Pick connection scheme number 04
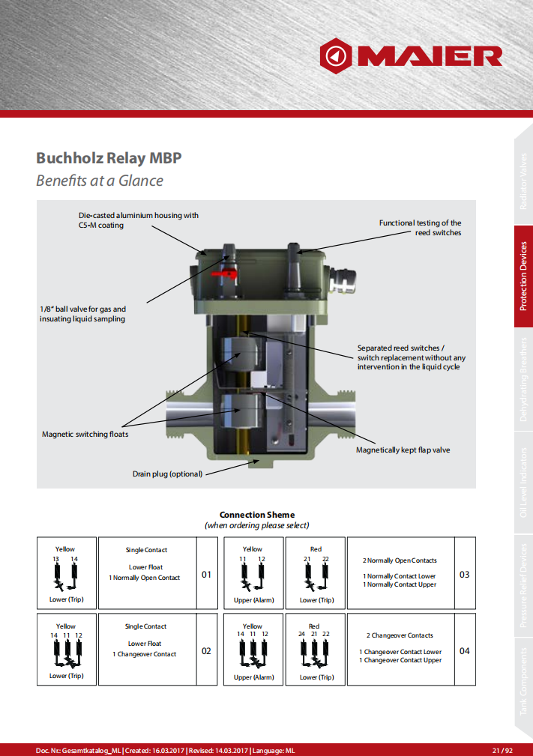The width and height of the screenshot is (533, 756). [464, 650]
